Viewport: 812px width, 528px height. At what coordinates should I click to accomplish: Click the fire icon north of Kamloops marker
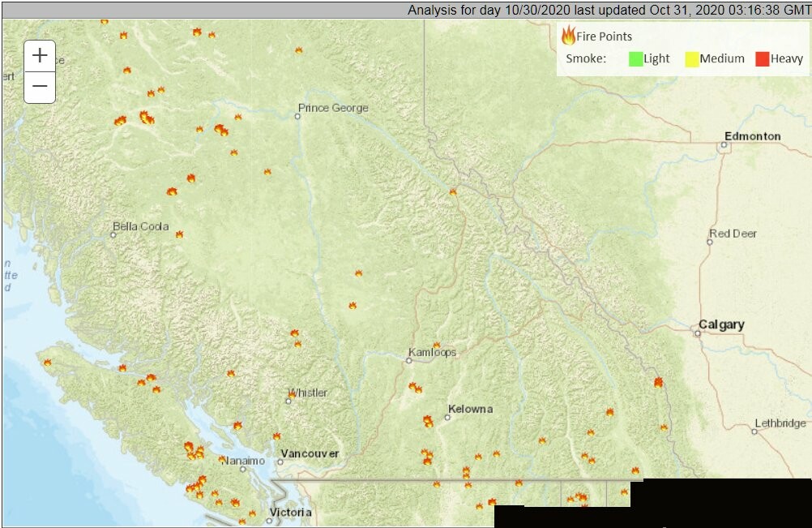point(436,345)
